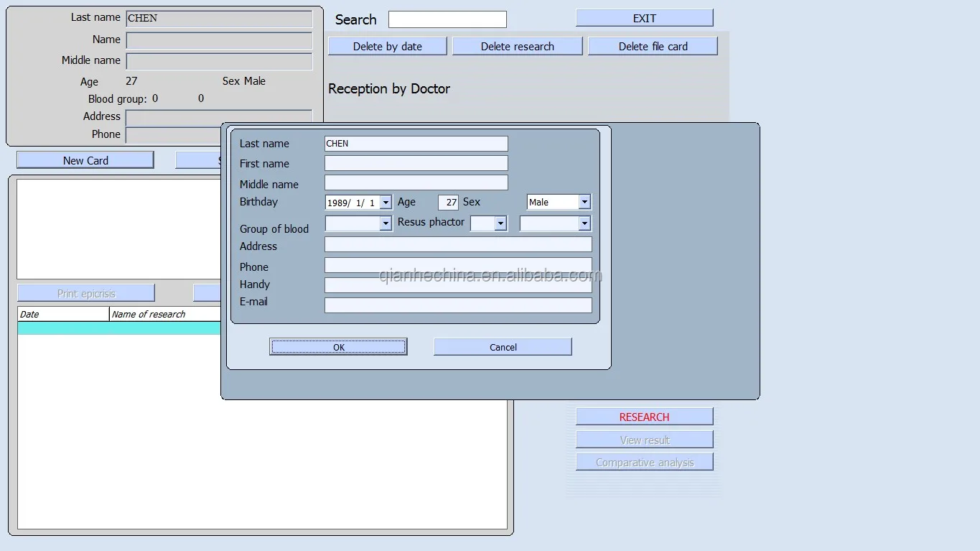Expand the Sex dropdown showing Male

(584, 203)
